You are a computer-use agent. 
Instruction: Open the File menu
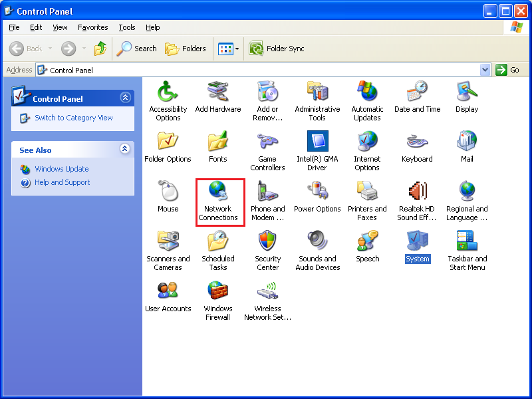pyautogui.click(x=14, y=27)
